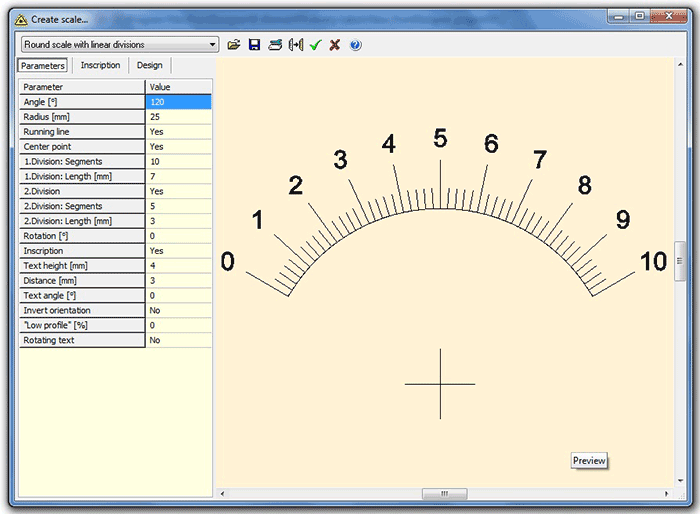Select 1.Division: Segments label

82,162
